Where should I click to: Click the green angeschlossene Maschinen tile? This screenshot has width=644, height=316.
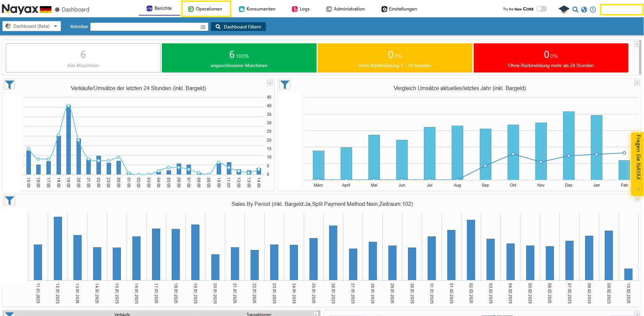[239, 58]
